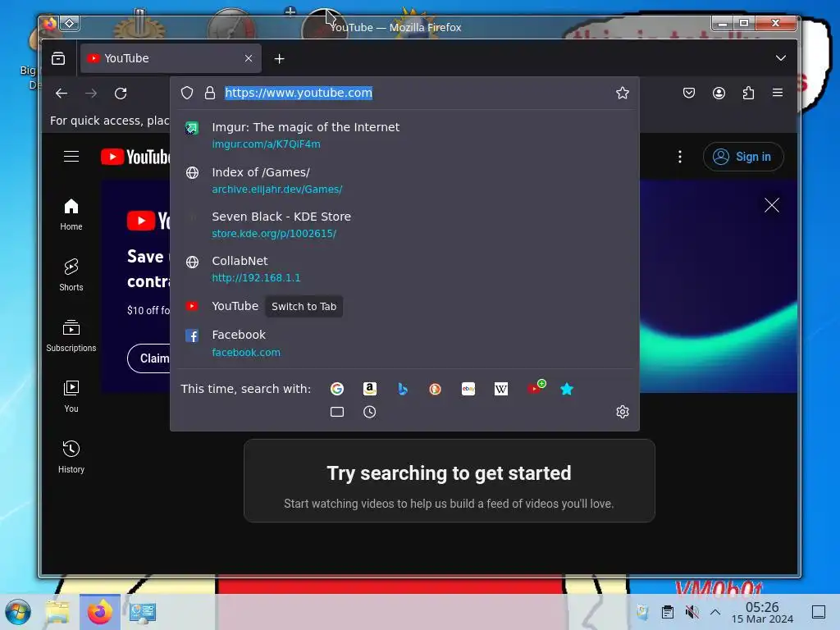840x630 pixels.
Task: Click the Sign in button
Action: (x=743, y=157)
